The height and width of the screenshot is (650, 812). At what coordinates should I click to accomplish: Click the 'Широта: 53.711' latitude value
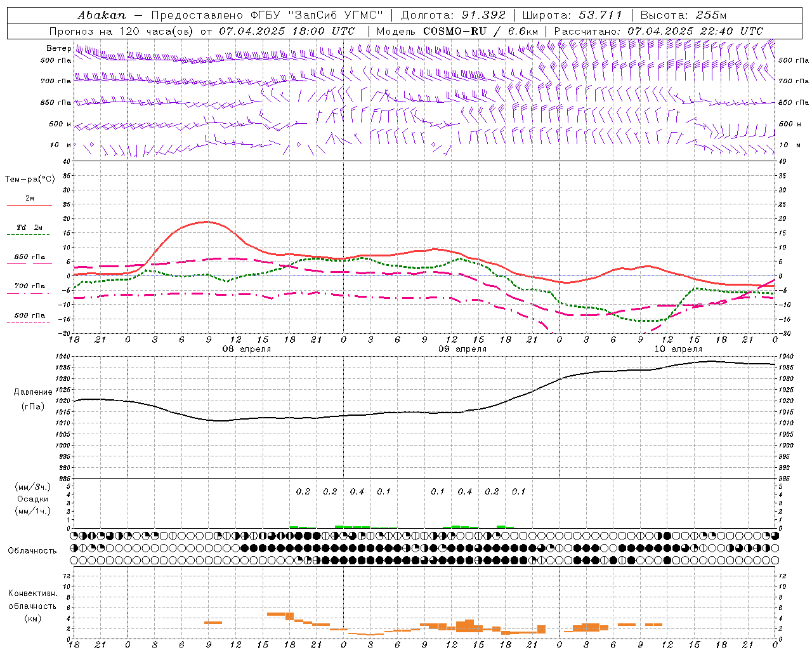tap(573, 15)
